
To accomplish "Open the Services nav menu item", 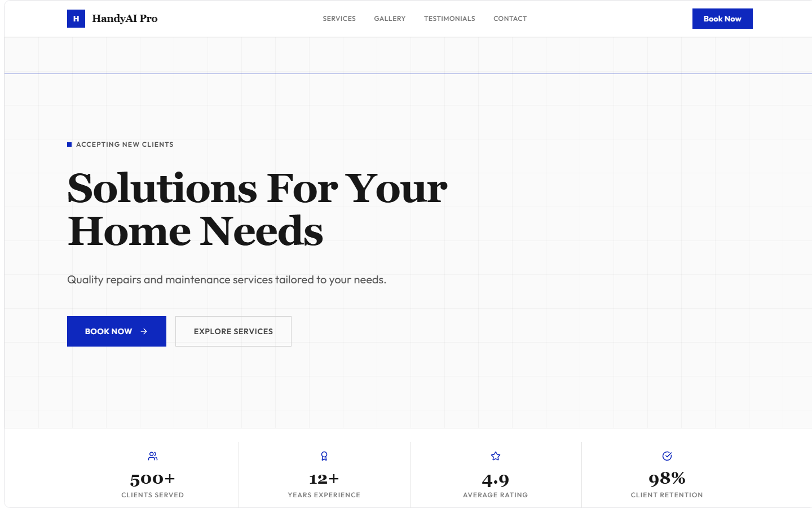I will point(339,19).
